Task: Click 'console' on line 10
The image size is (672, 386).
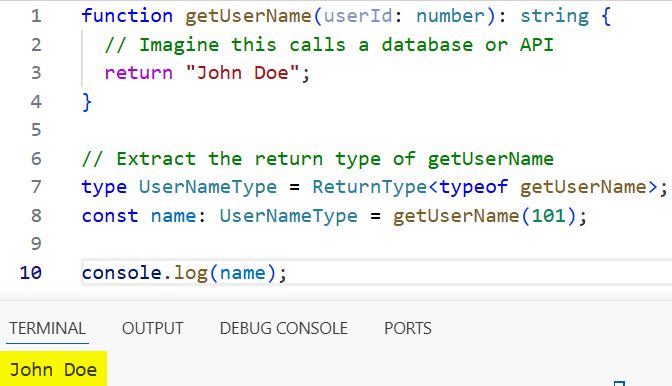Action: (122, 273)
